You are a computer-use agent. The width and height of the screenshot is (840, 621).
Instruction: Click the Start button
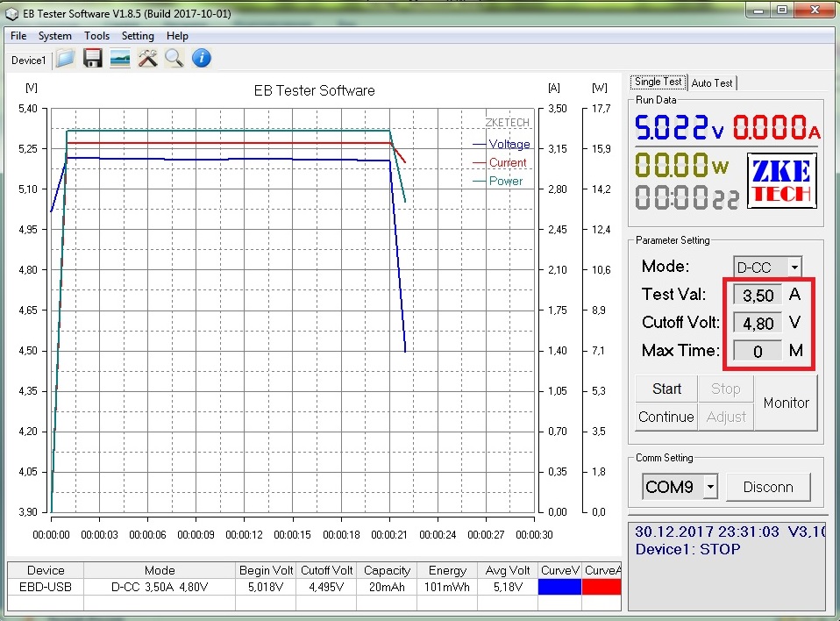(x=666, y=389)
